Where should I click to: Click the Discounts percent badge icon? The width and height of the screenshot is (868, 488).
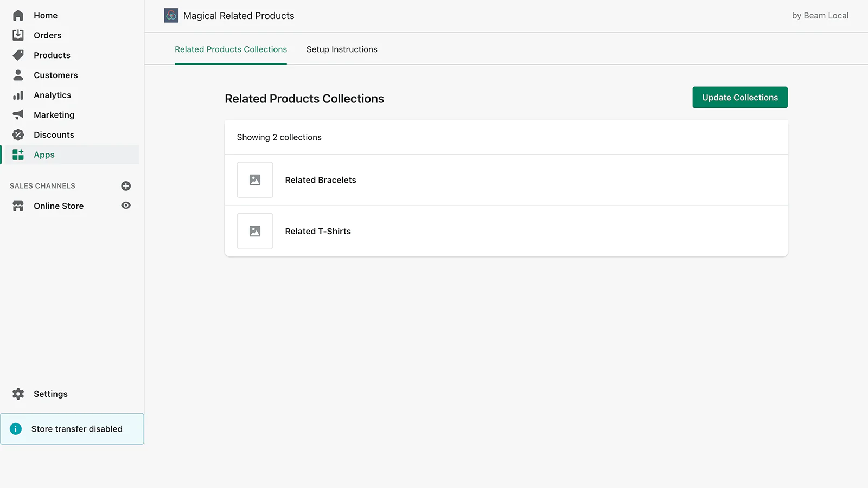coord(18,134)
